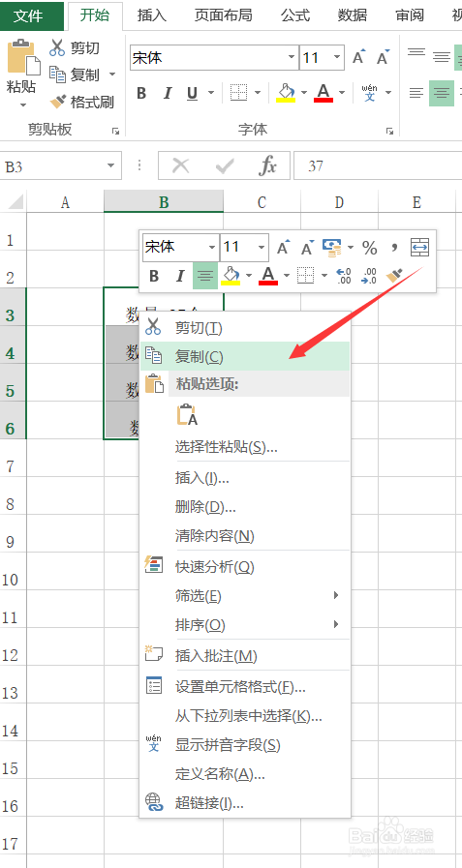Click the mini toolbar borders icon
This screenshot has width=462, height=868.
305,275
